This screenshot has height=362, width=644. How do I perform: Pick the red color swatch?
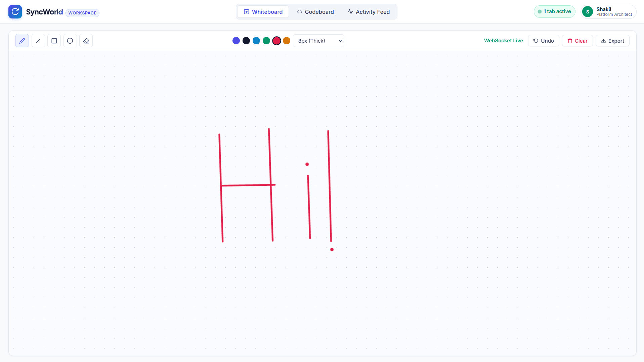pos(276,41)
